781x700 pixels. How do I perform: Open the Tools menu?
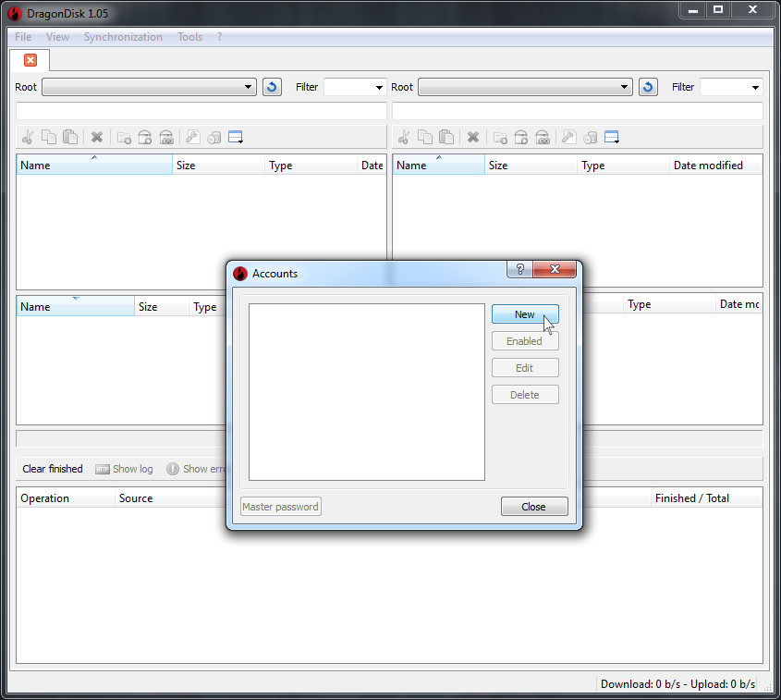click(189, 36)
